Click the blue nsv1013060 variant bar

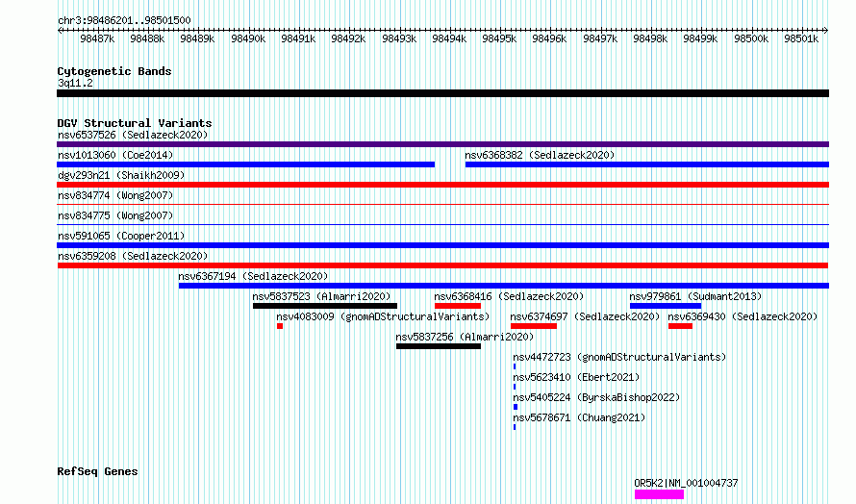point(245,164)
